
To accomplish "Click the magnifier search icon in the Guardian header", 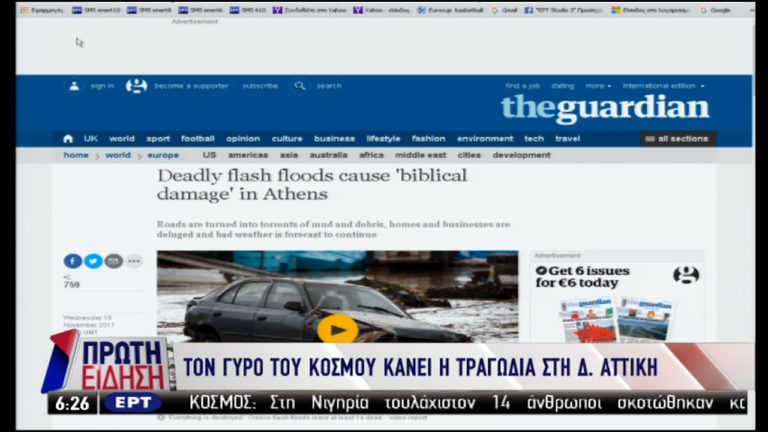I will point(300,86).
